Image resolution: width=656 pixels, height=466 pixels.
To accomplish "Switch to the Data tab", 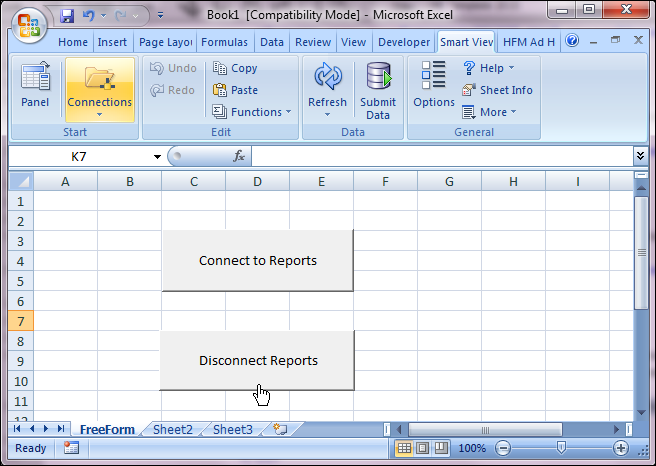I will pos(272,42).
